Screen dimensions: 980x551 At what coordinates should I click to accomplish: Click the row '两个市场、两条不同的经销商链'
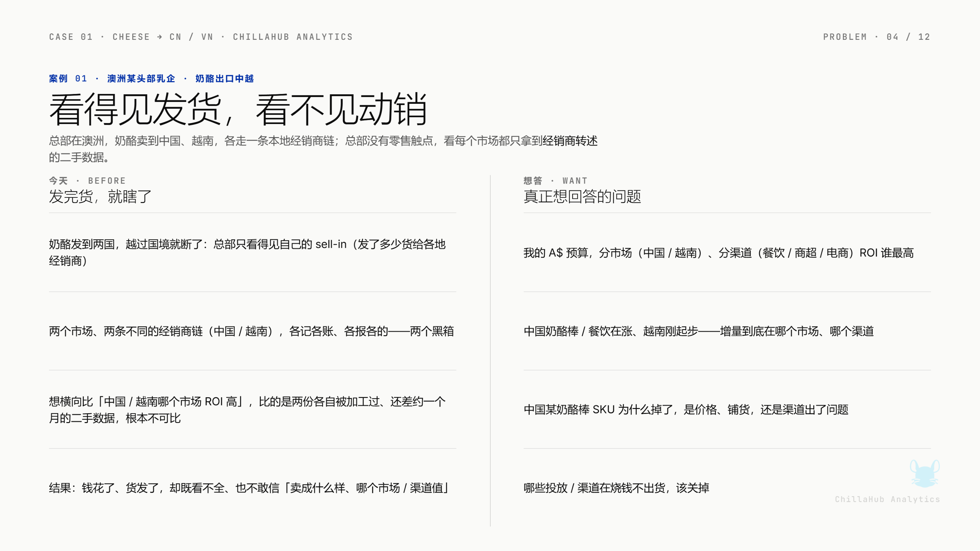click(x=252, y=331)
